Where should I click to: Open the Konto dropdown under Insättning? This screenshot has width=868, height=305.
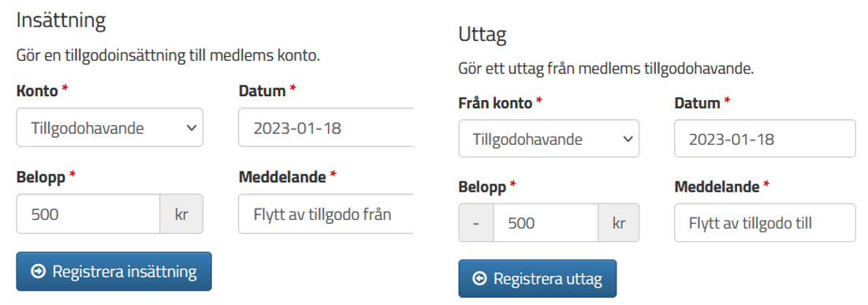point(110,128)
